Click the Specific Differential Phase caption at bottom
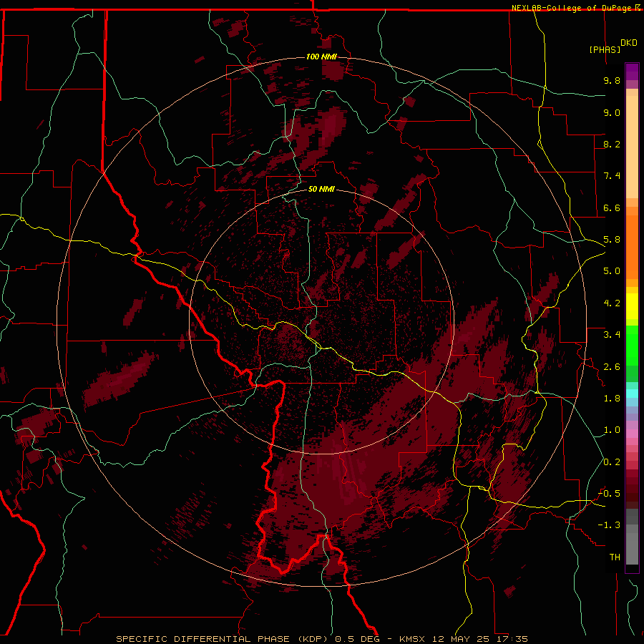The width and height of the screenshot is (644, 644). [322, 639]
